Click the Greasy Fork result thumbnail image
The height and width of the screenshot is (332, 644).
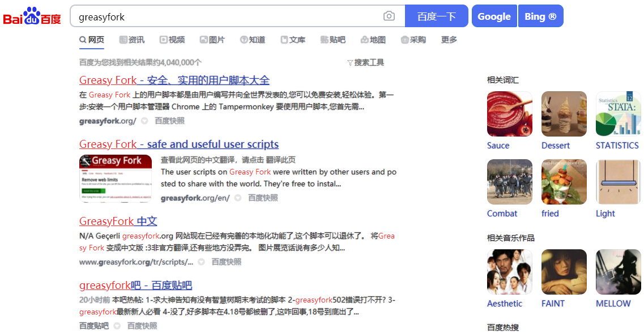coord(116,178)
